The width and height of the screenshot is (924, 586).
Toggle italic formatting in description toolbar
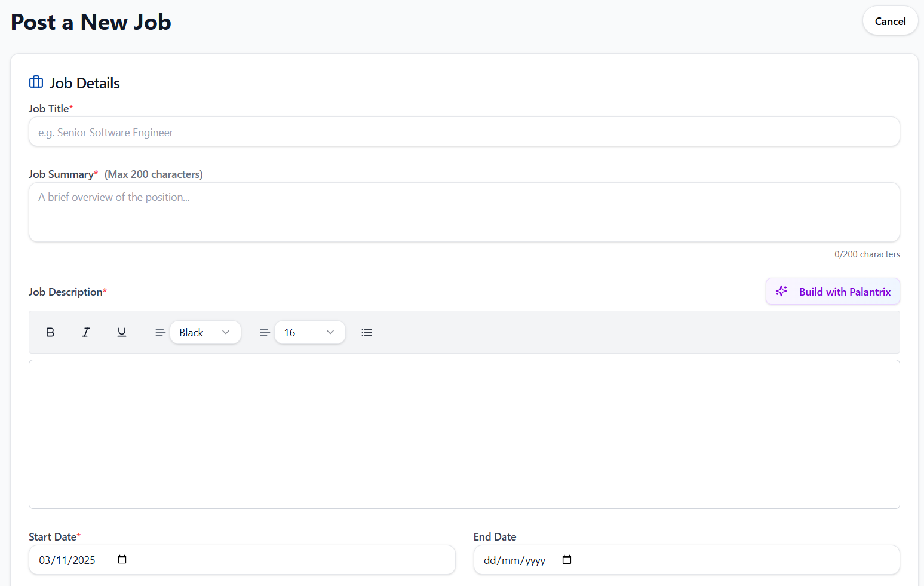(86, 332)
